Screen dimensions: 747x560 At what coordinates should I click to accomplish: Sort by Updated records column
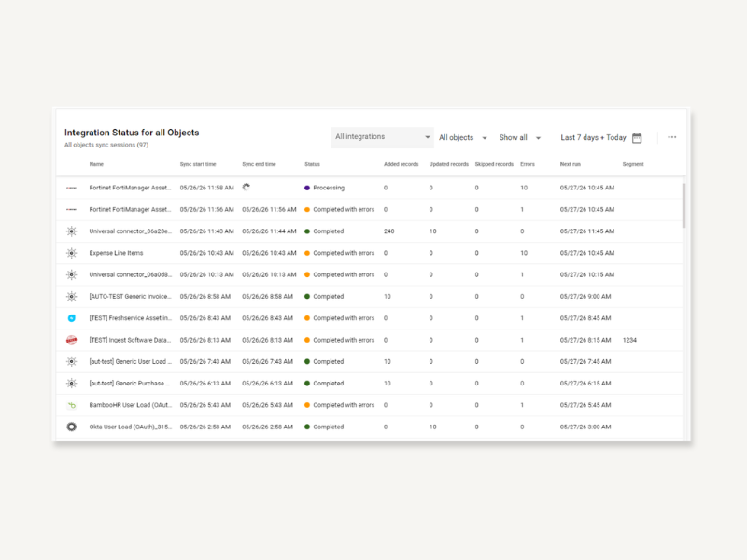click(x=449, y=164)
